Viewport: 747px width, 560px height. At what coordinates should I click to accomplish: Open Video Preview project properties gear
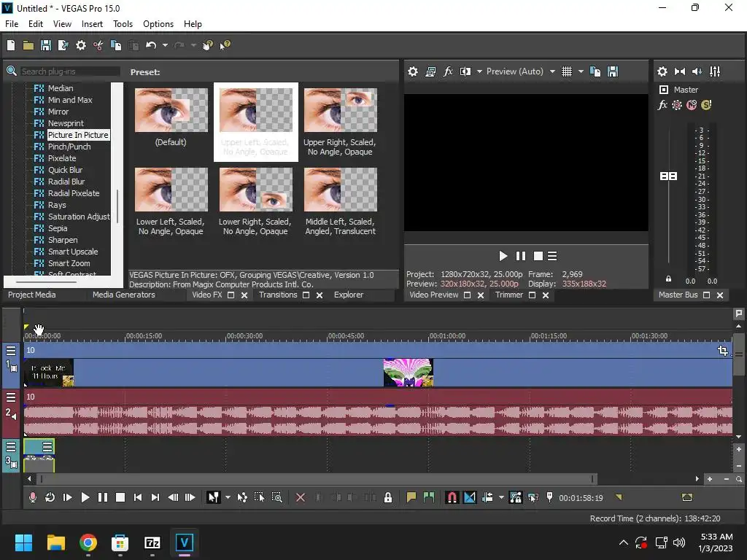coord(413,71)
